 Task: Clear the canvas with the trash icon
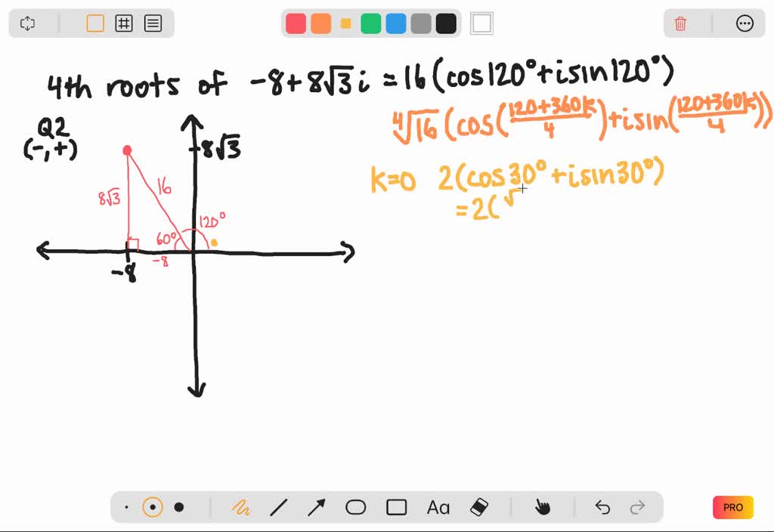tap(680, 23)
